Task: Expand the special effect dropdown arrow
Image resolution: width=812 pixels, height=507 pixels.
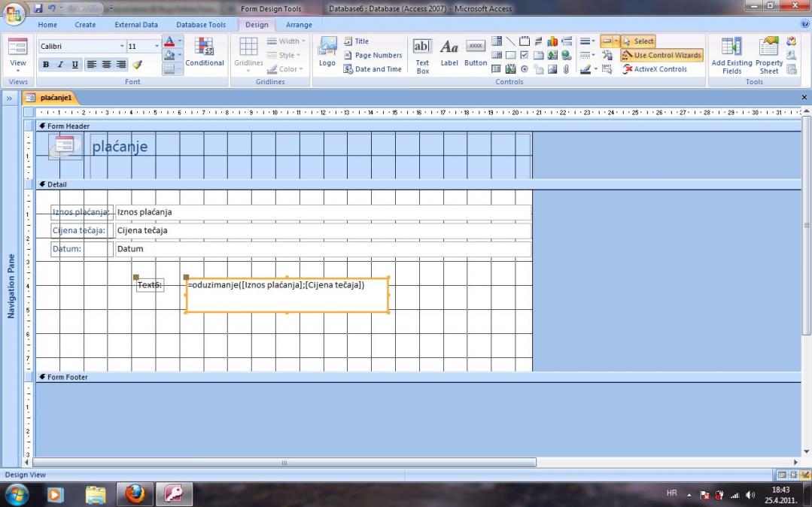Action: coord(616,41)
